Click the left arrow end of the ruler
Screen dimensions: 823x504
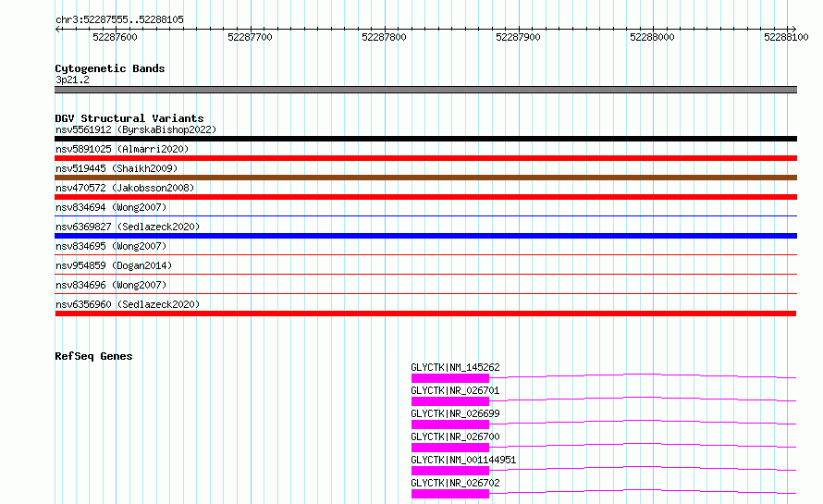(57, 29)
